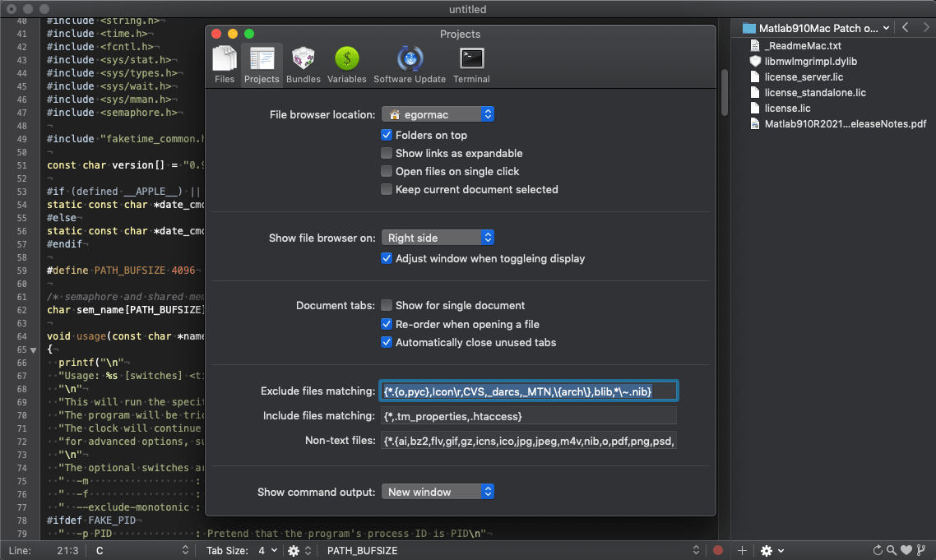Open the Show file browser on dropdown
Image resolution: width=936 pixels, height=560 pixels.
tap(438, 238)
